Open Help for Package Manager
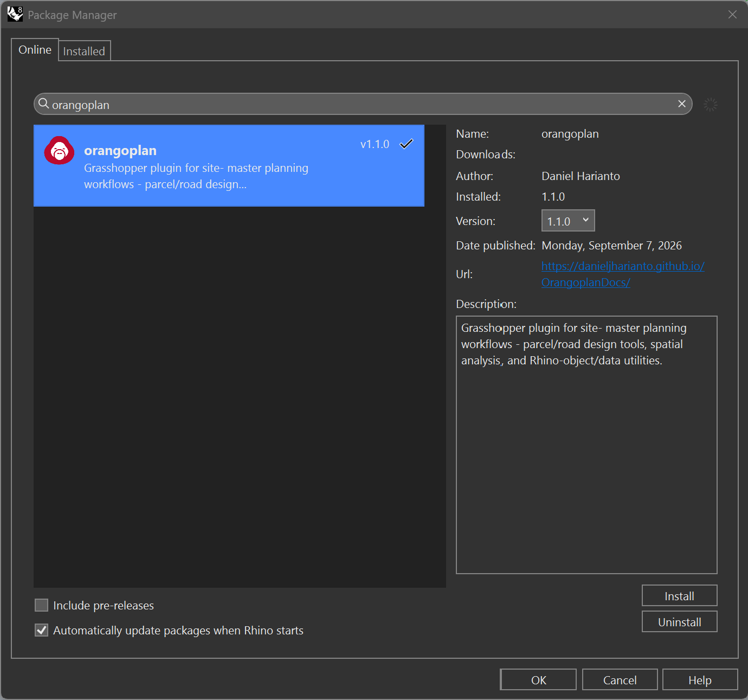 pyautogui.click(x=700, y=680)
